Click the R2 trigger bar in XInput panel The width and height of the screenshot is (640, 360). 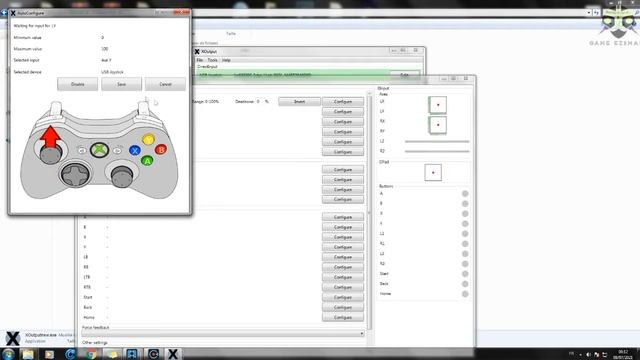tap(437, 151)
